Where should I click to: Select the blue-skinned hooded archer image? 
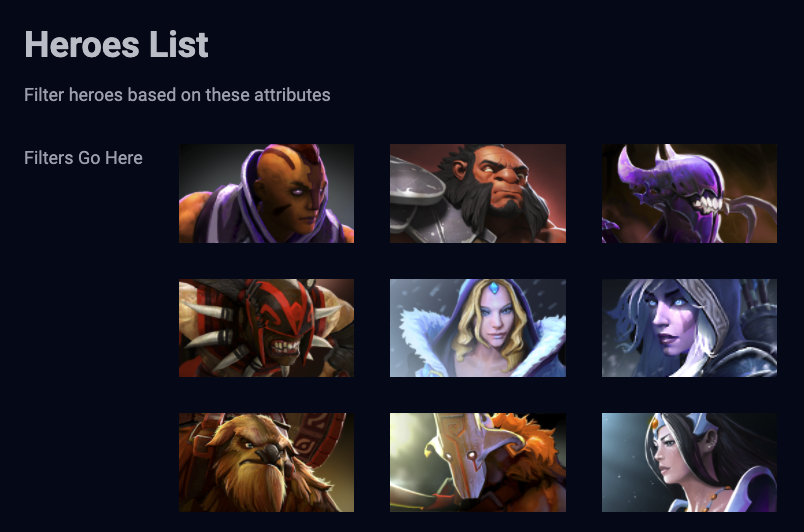click(x=689, y=328)
